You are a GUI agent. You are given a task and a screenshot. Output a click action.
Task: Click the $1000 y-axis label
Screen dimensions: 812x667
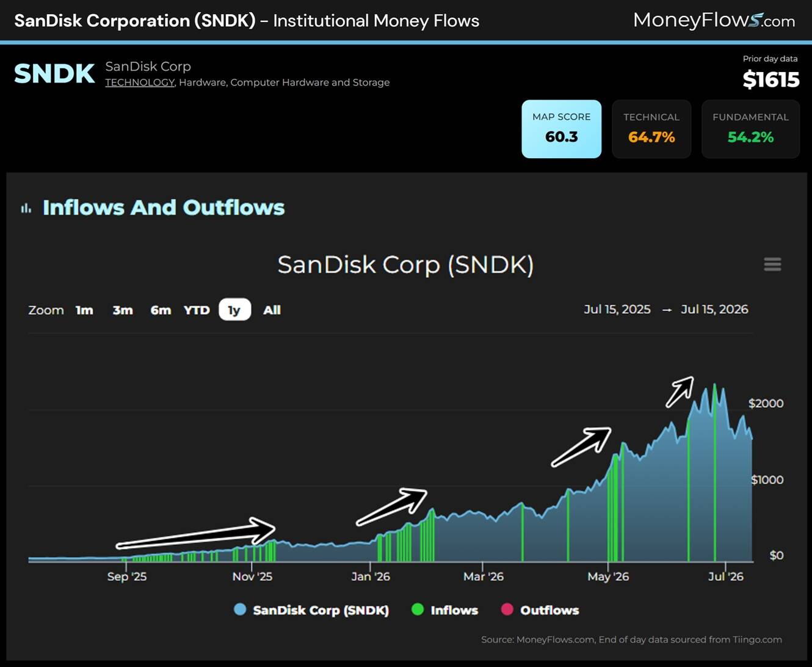pyautogui.click(x=767, y=479)
